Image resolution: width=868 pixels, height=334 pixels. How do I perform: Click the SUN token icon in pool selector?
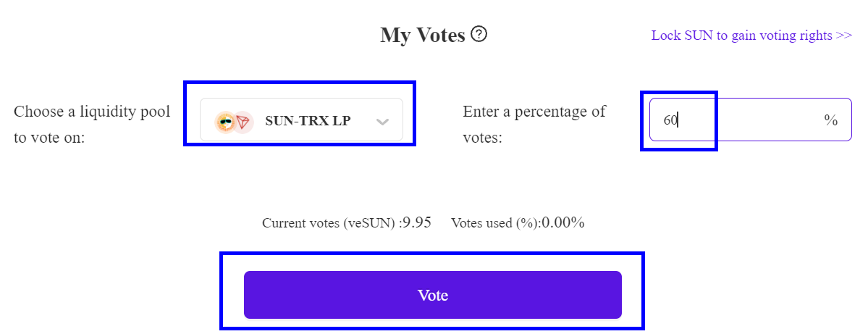225,122
